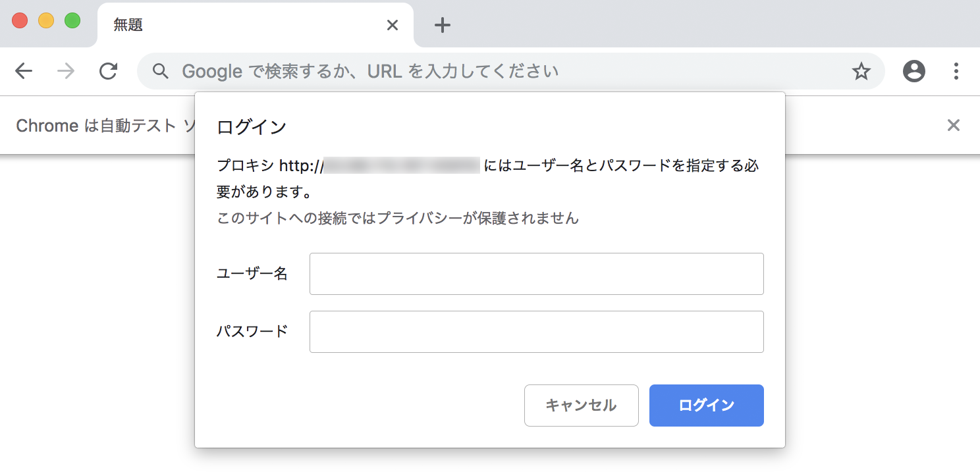The width and height of the screenshot is (980, 472).
Task: Reload the current page
Action: 109,70
